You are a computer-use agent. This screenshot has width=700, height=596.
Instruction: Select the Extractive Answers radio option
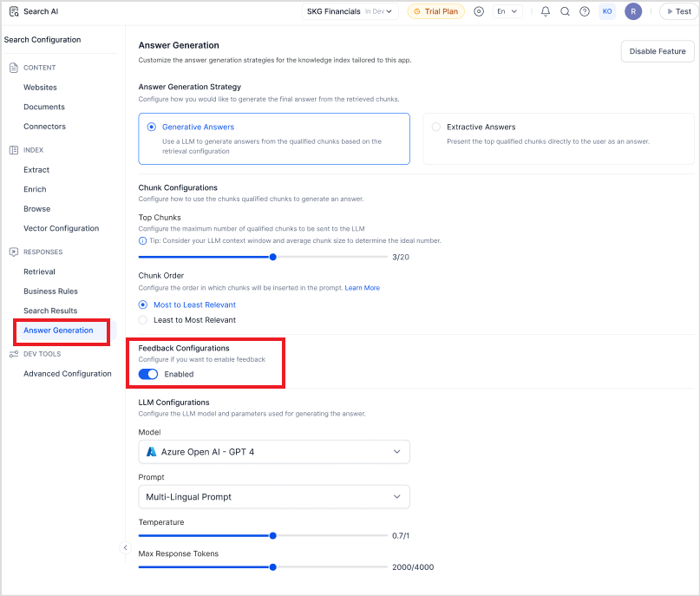[x=435, y=127]
